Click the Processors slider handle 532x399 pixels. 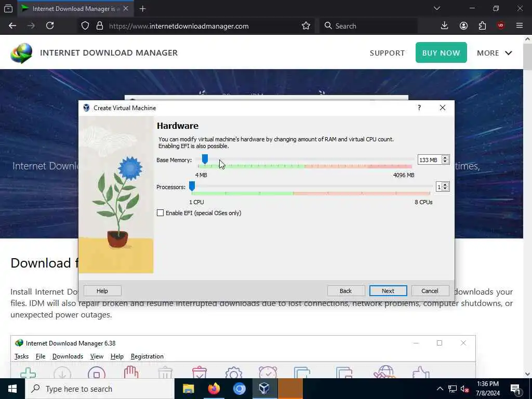192,186
